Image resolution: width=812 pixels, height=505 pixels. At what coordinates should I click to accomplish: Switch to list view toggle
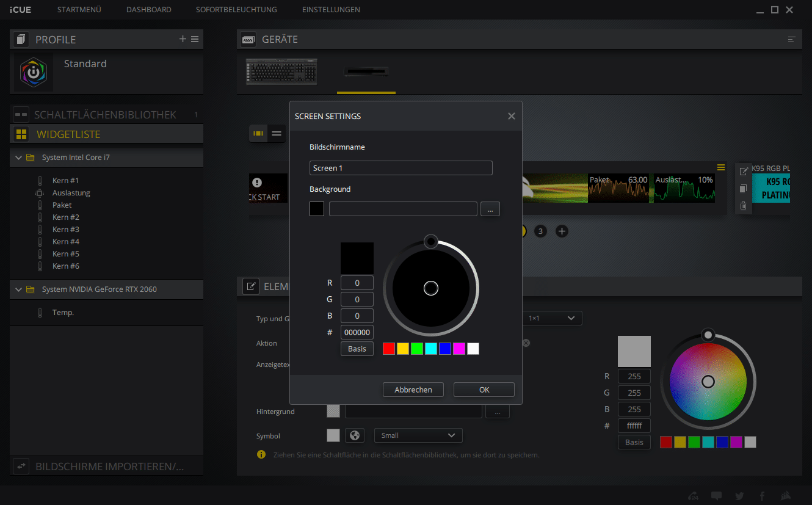pos(277,133)
